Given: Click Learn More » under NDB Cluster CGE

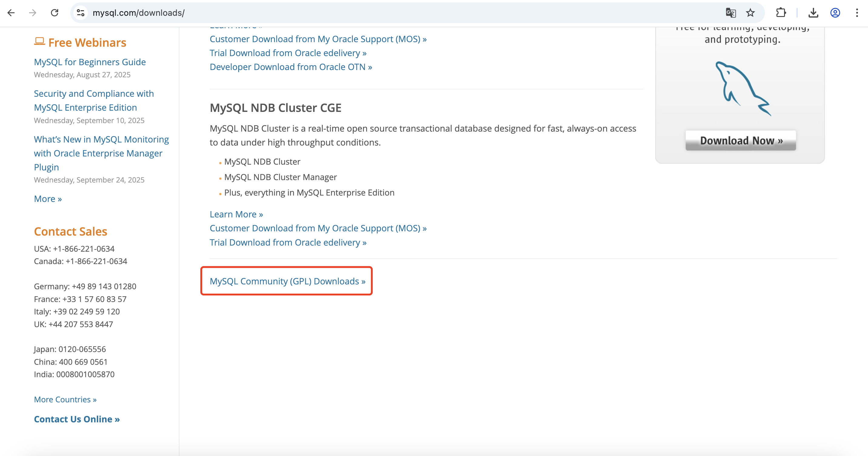Looking at the screenshot, I should (236, 214).
